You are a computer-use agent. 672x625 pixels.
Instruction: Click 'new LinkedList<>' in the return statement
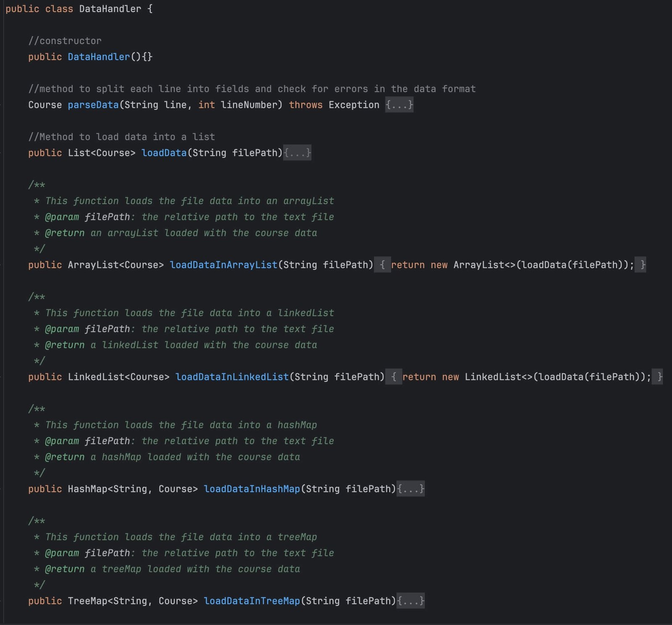point(487,377)
